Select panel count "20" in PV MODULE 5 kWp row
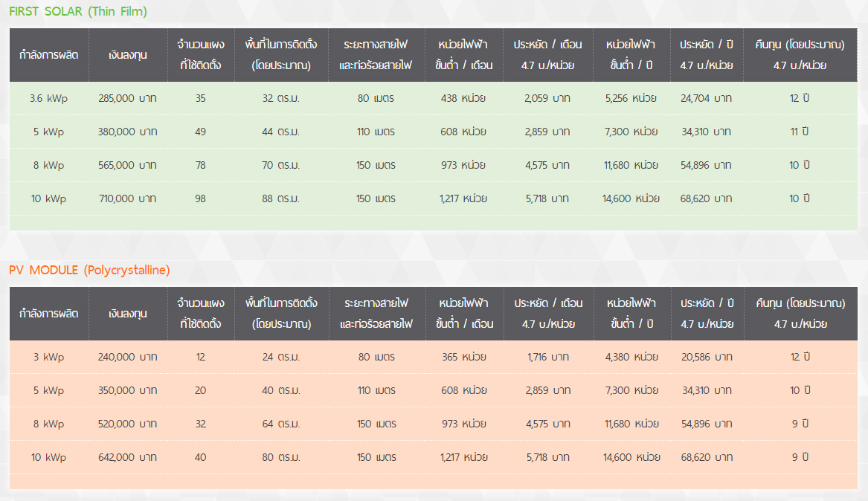The image size is (868, 501). tap(200, 390)
